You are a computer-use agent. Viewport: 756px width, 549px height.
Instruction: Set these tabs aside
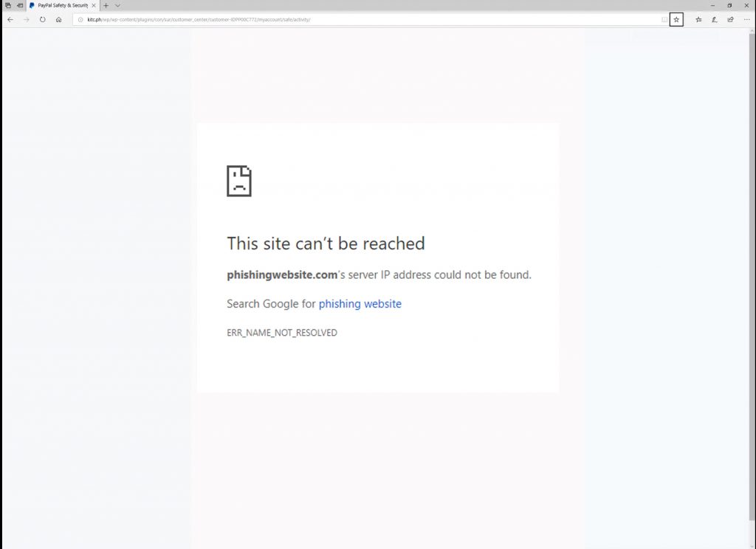(20, 5)
